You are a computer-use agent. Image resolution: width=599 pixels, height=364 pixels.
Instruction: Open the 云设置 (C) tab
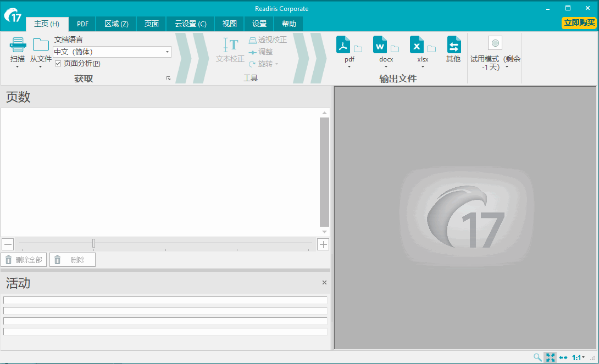pos(191,24)
